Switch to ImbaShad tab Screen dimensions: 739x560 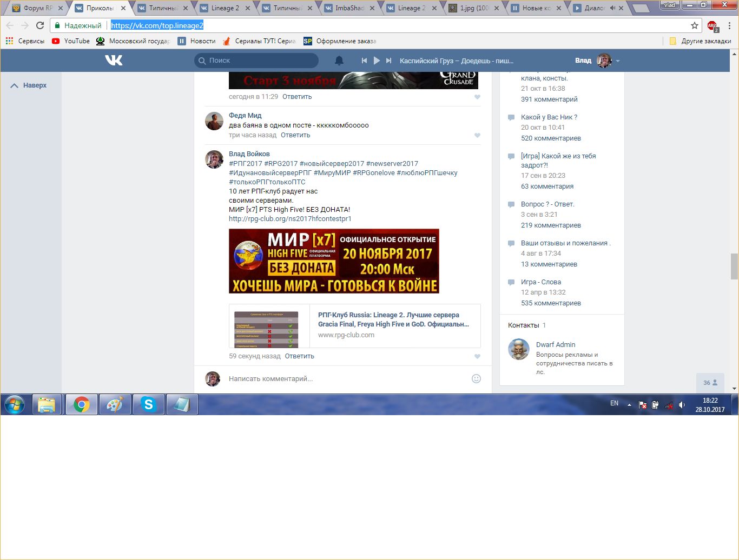coord(350,8)
